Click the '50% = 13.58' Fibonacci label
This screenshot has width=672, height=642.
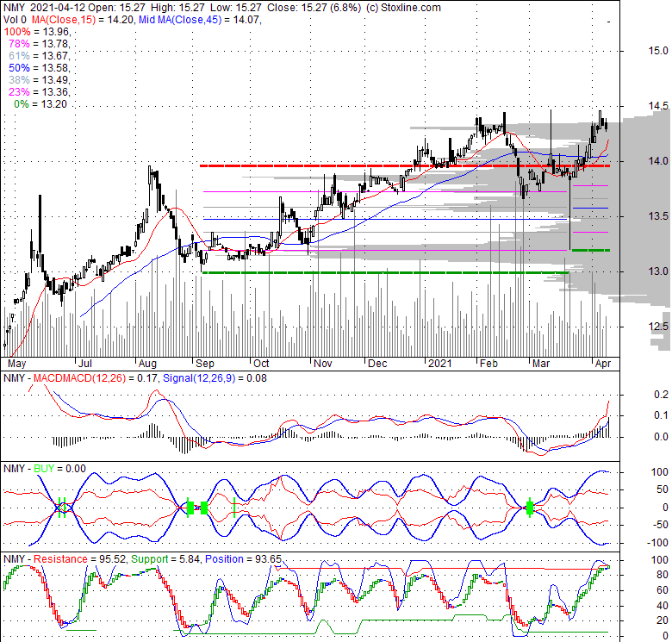click(x=39, y=68)
